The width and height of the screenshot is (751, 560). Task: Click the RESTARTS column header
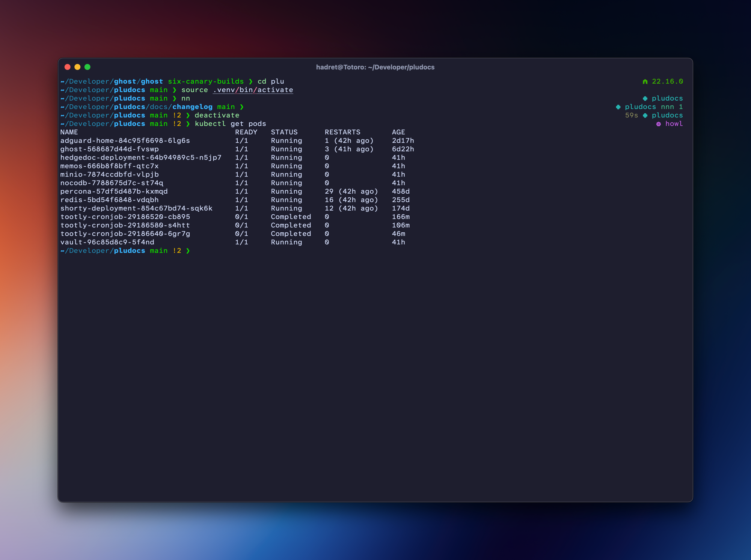(342, 132)
